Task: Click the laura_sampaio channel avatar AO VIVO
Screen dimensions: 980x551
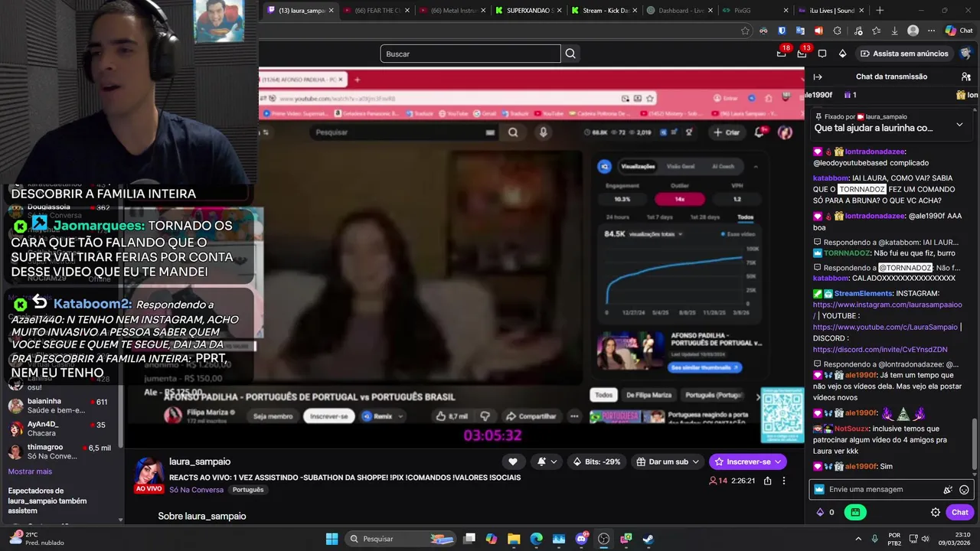Action: pyautogui.click(x=149, y=475)
